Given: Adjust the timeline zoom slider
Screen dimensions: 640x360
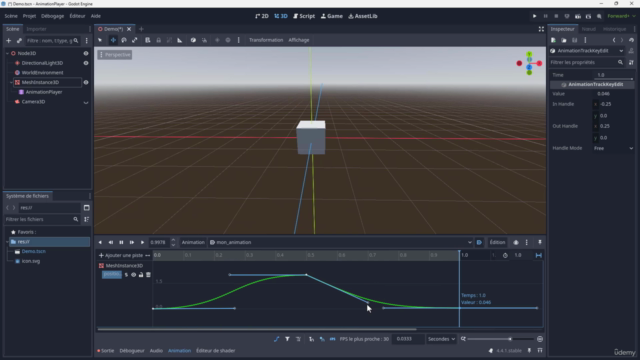Looking at the screenshot, I should click(x=500, y=339).
